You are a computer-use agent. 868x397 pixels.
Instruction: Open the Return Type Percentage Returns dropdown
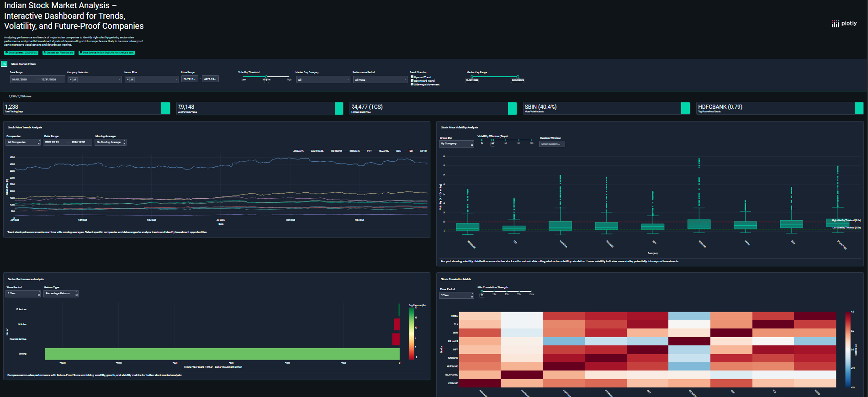click(61, 294)
